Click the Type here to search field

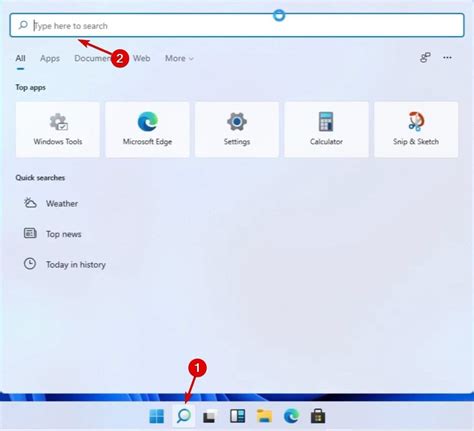(x=237, y=25)
